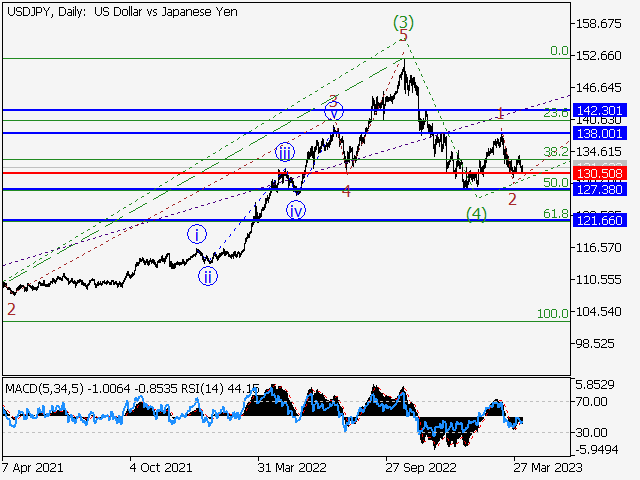
Task: Click the 70.00 RSI level label
Action: point(591,402)
